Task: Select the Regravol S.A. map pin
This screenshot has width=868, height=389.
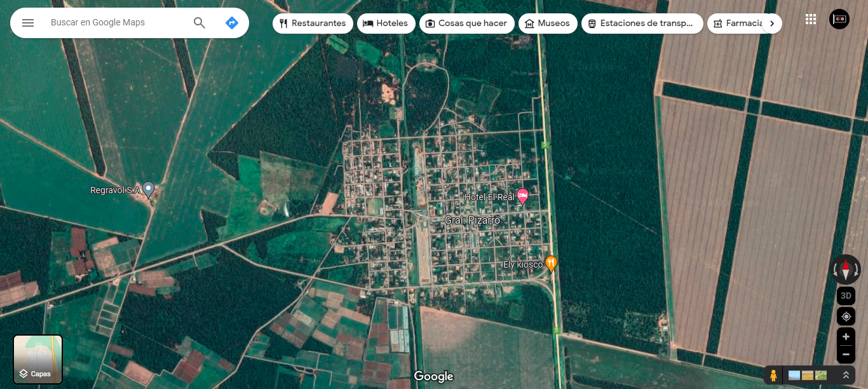Action: coord(148,189)
